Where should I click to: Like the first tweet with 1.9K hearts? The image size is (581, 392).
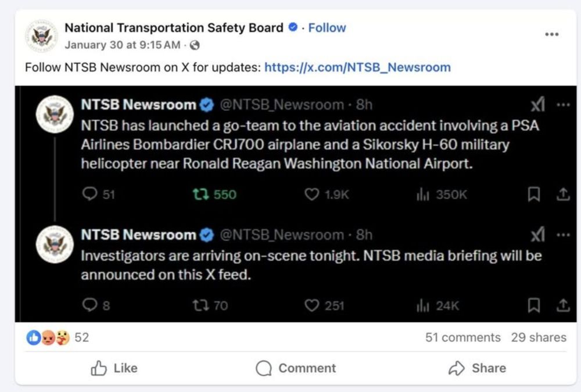[313, 195]
